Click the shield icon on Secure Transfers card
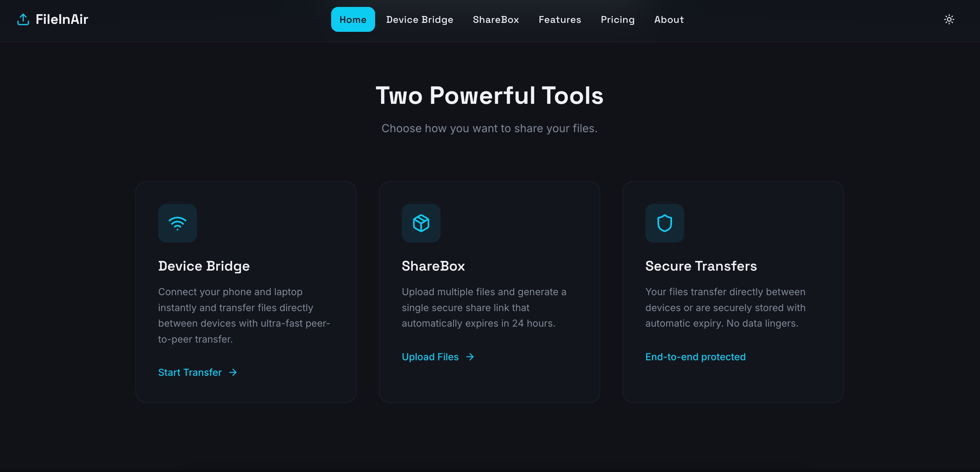The width and height of the screenshot is (980, 472). pos(664,223)
